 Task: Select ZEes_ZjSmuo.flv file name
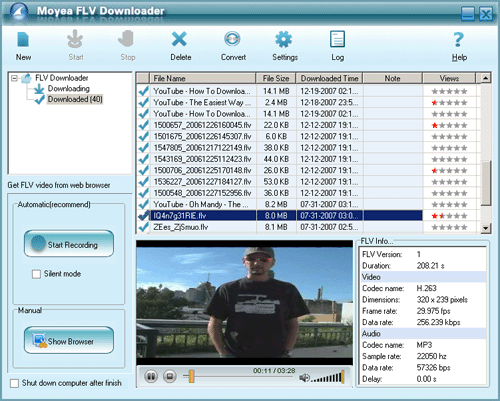[180, 227]
